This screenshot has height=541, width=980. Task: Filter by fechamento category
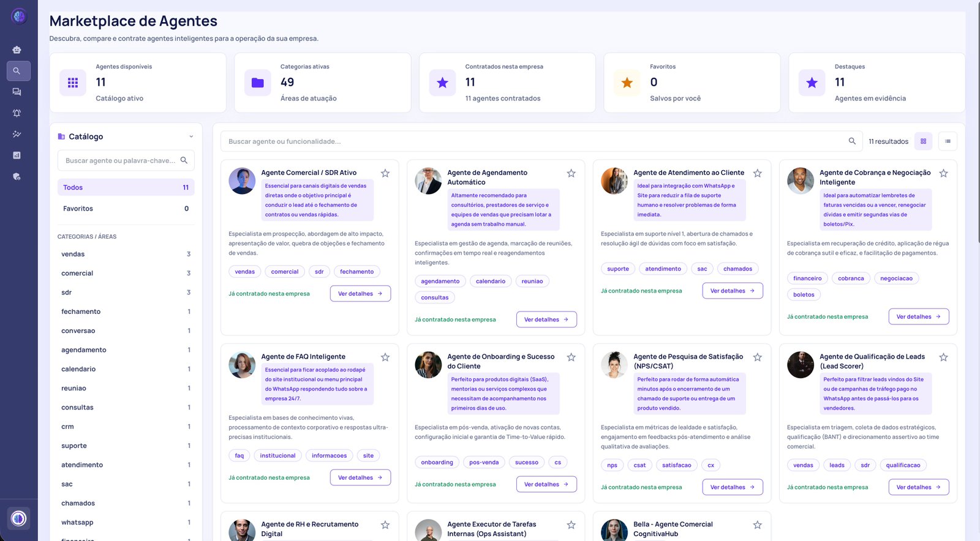pyautogui.click(x=126, y=312)
